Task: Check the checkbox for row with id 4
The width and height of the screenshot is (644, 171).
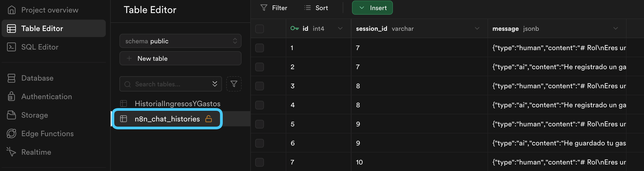Action: pos(260,105)
